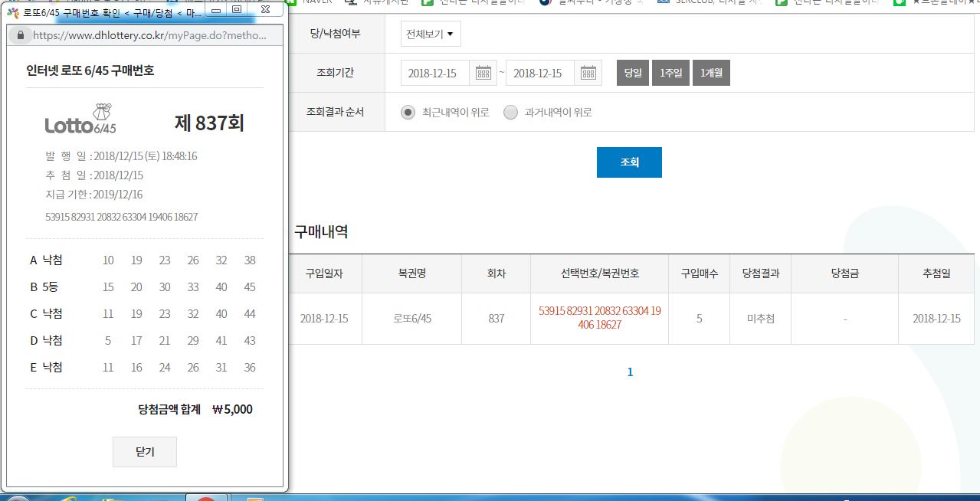Click the 조회결과 순서 label
The width and height of the screenshot is (980, 501).
[x=335, y=112]
